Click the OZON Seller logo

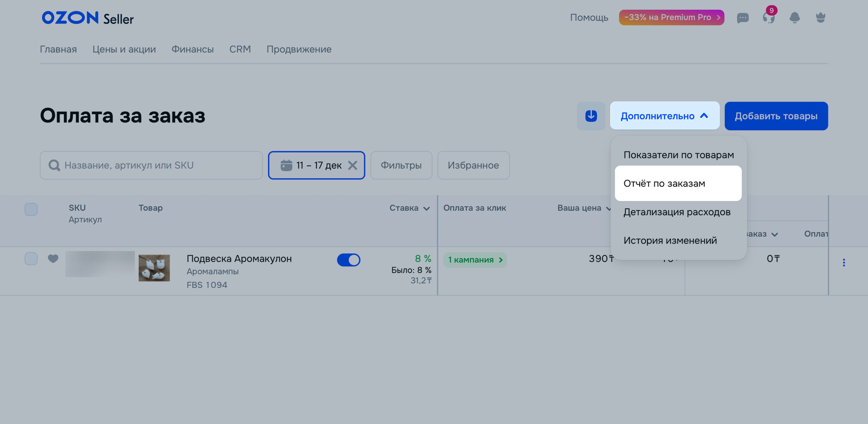pyautogui.click(x=87, y=18)
